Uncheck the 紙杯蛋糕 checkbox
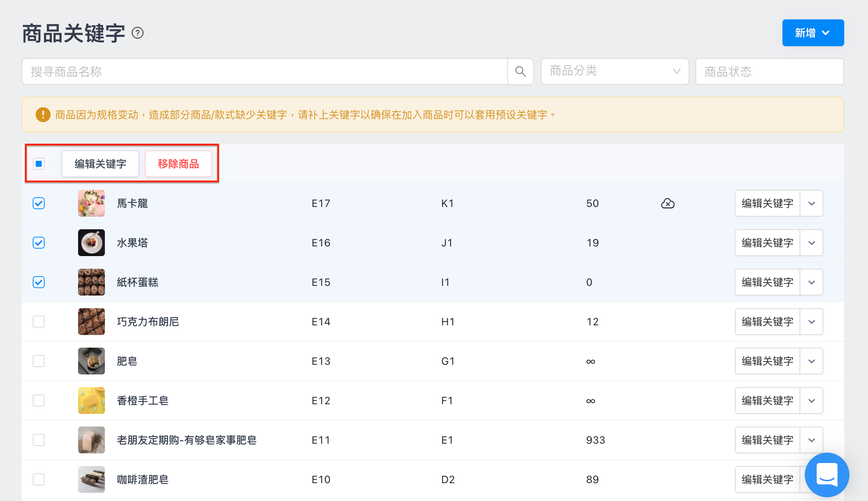The image size is (868, 501). pos(39,282)
